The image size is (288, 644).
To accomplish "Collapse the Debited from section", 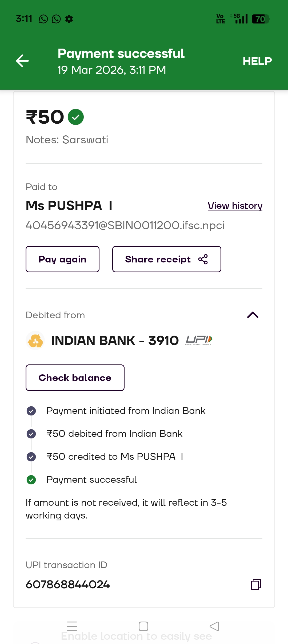I will tap(253, 315).
